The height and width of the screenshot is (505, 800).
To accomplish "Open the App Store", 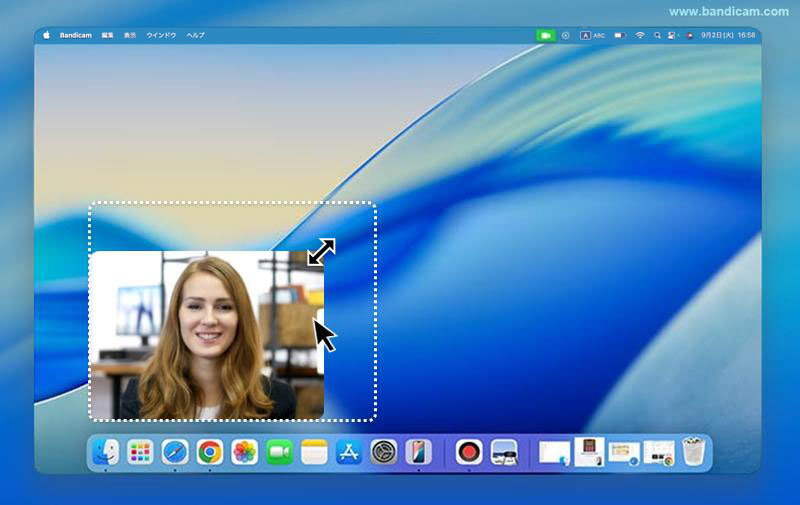I will pyautogui.click(x=349, y=452).
